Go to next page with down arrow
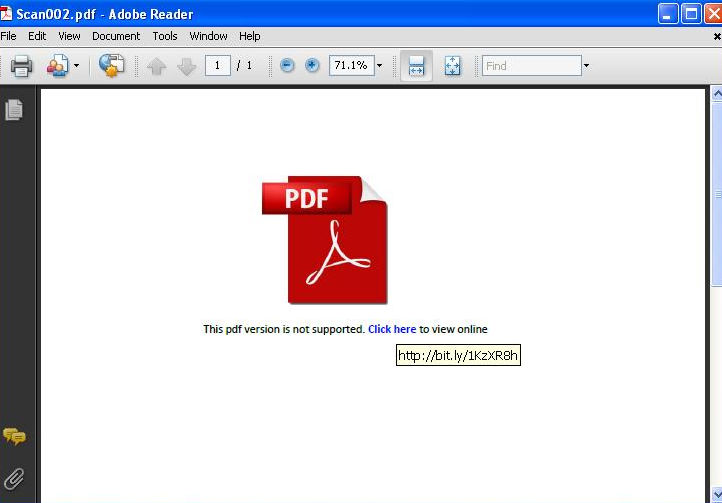Image resolution: width=722 pixels, height=503 pixels. (186, 66)
